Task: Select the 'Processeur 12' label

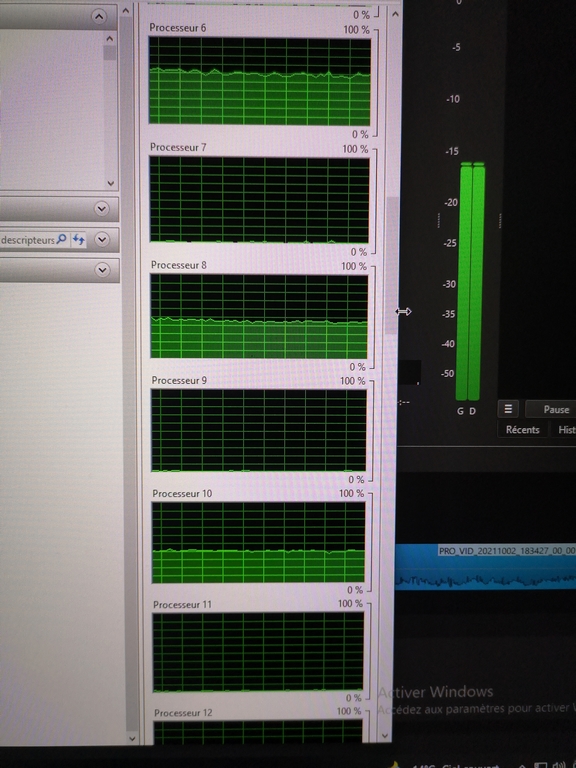Action: (184, 713)
